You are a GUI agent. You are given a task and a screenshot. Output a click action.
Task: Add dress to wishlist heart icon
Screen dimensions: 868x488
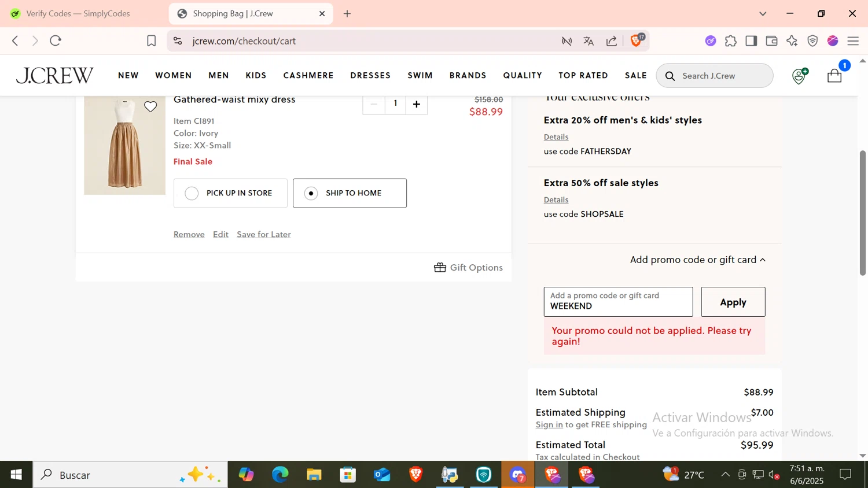point(150,106)
